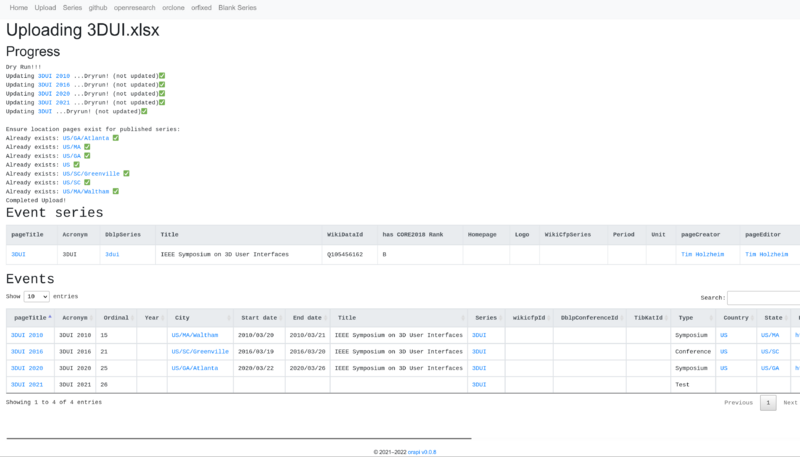This screenshot has width=800, height=457.
Task: Open 3DUI 2020 link in Events table
Action: point(27,368)
